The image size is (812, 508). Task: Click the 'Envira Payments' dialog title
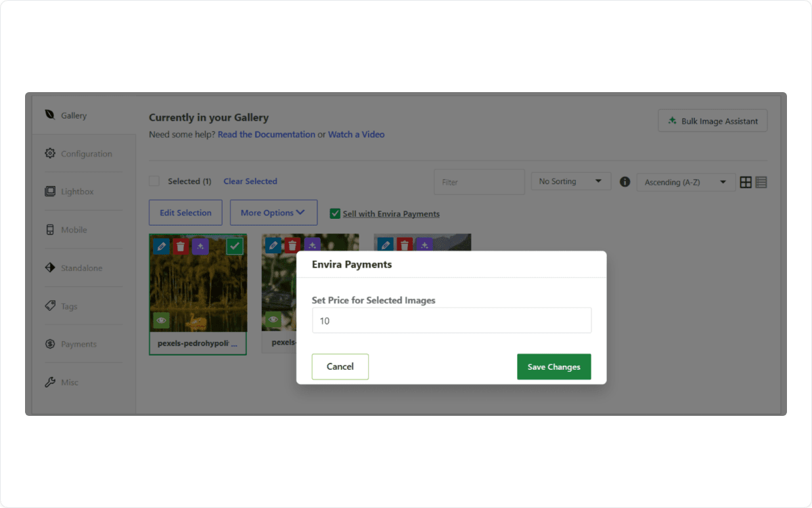coord(352,264)
